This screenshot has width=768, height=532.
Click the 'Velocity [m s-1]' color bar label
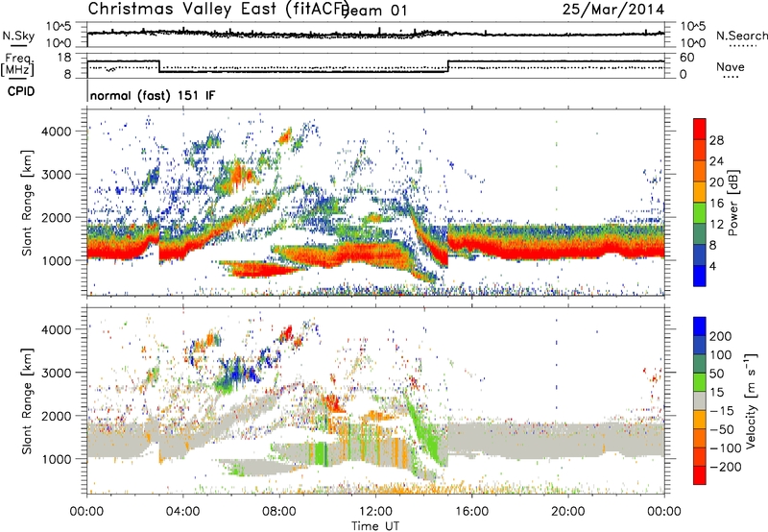coord(752,400)
